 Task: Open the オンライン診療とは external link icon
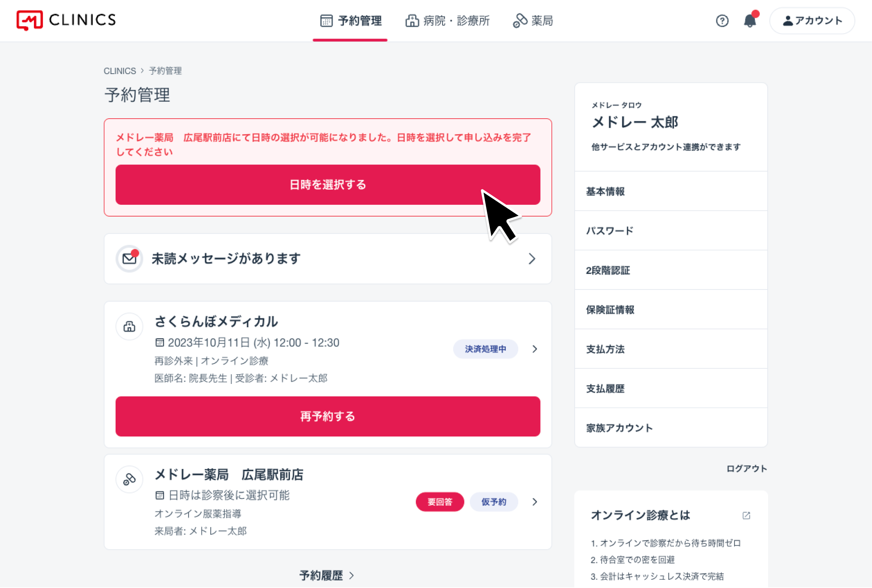pyautogui.click(x=746, y=515)
